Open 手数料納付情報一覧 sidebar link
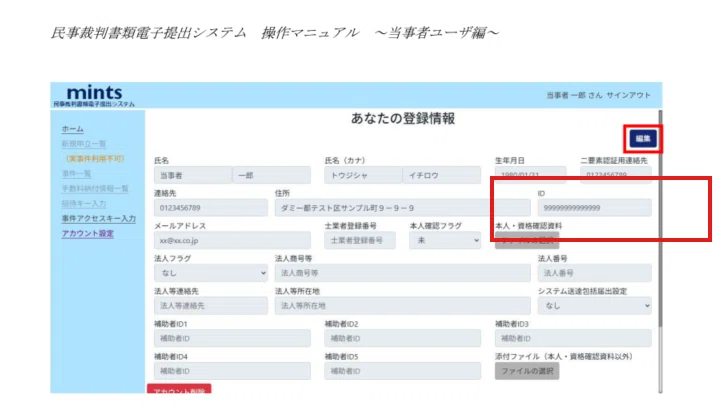This screenshot has width=713, height=407. click(x=95, y=189)
